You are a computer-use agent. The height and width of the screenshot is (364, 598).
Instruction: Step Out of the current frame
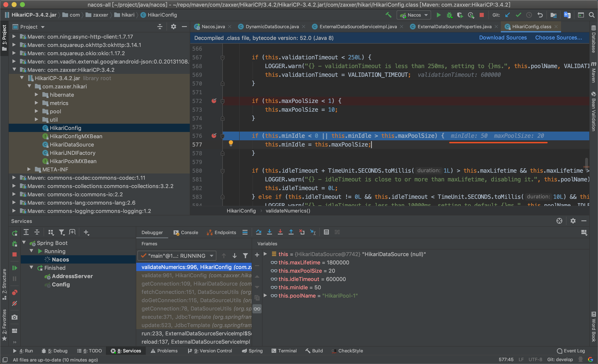(x=291, y=232)
